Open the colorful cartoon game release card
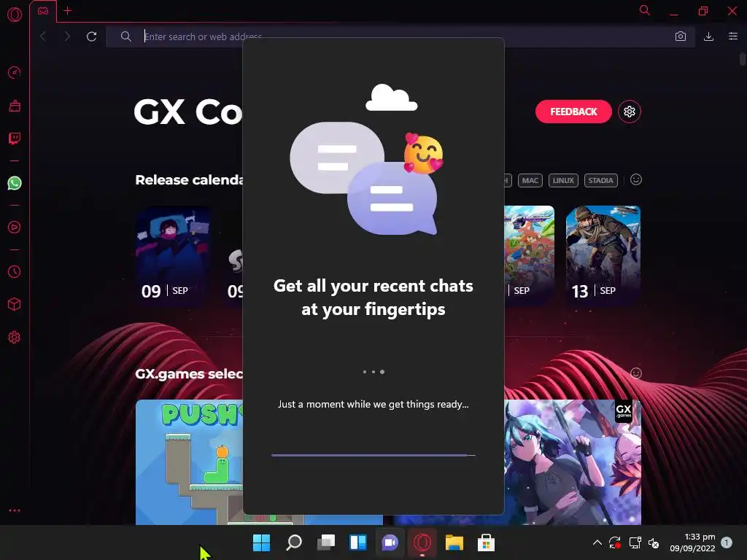Screen dimensions: 747x560 point(530,256)
